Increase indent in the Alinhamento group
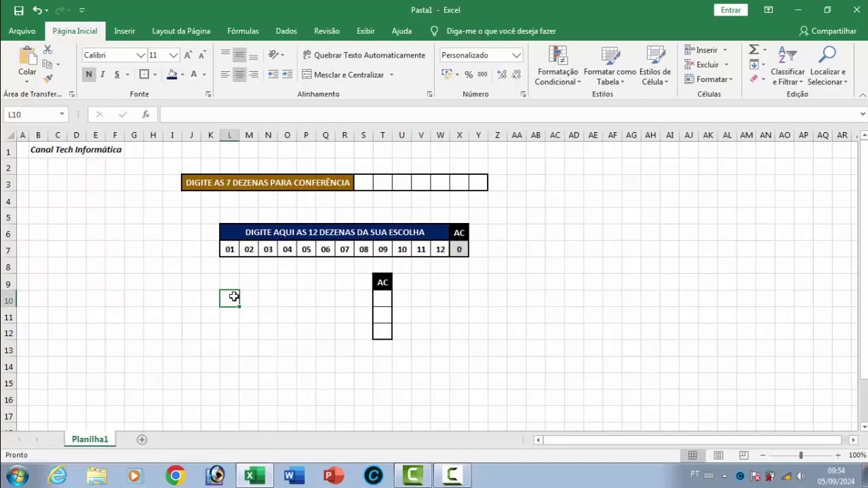 [287, 75]
